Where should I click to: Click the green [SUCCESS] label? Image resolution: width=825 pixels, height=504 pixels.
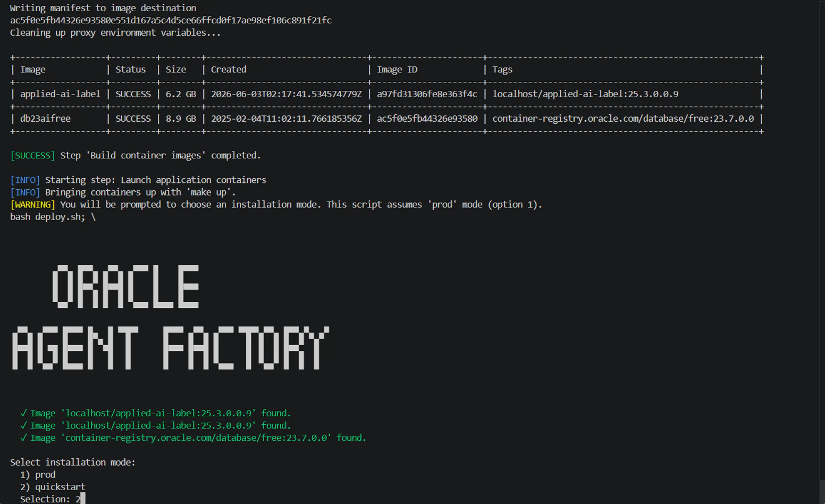point(32,155)
